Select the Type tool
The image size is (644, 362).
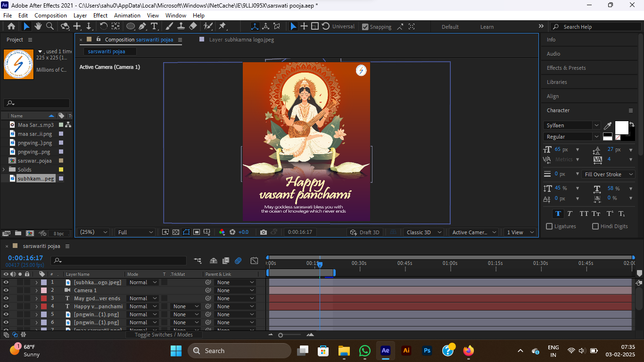pyautogui.click(x=154, y=26)
